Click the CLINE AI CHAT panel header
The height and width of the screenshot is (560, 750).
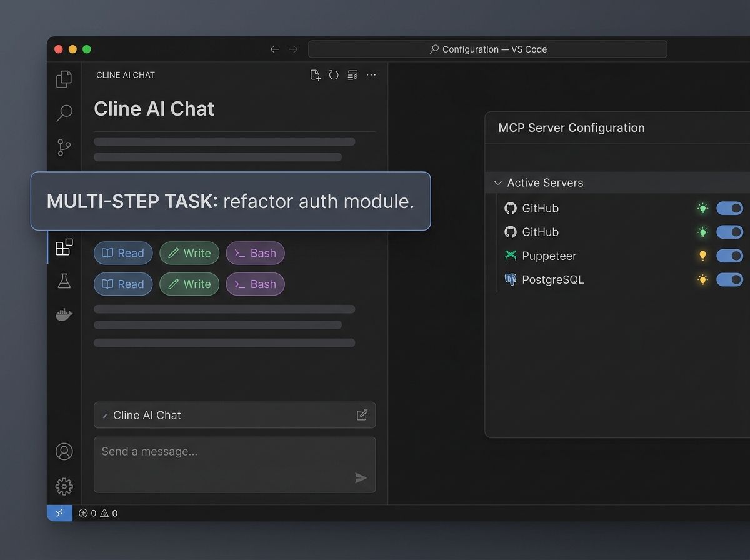(126, 75)
